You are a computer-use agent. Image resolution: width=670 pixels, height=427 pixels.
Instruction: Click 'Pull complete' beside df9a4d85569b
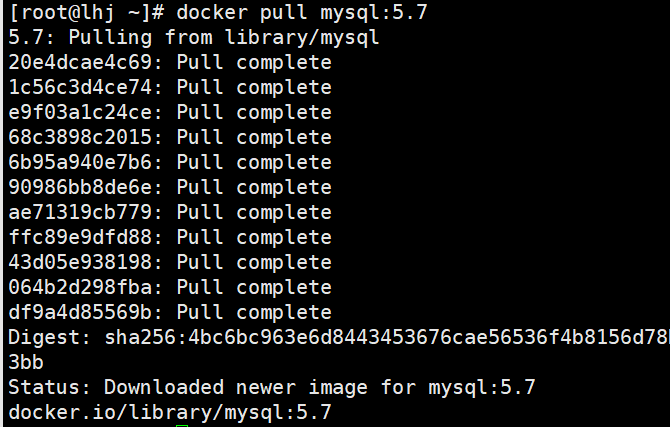tap(254, 312)
